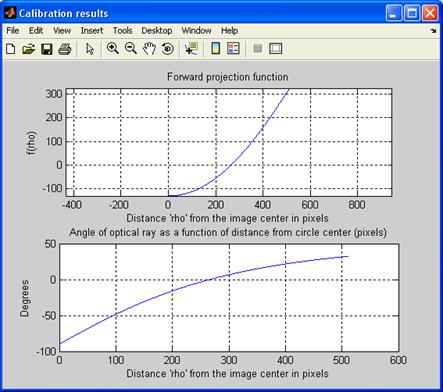Click the MATLAB logo in the title bar

coord(10,13)
